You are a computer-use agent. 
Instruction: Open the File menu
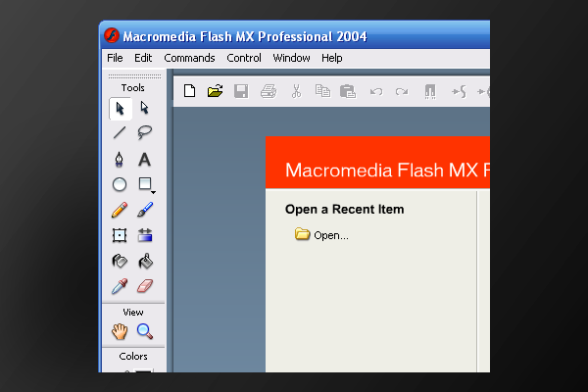pyautogui.click(x=115, y=58)
